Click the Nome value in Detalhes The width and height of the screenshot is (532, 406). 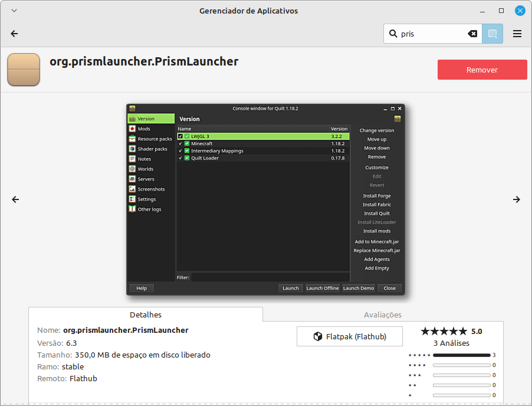126,330
